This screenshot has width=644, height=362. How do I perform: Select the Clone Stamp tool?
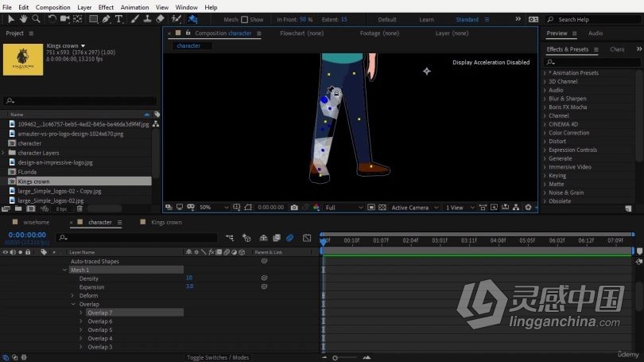147,19
